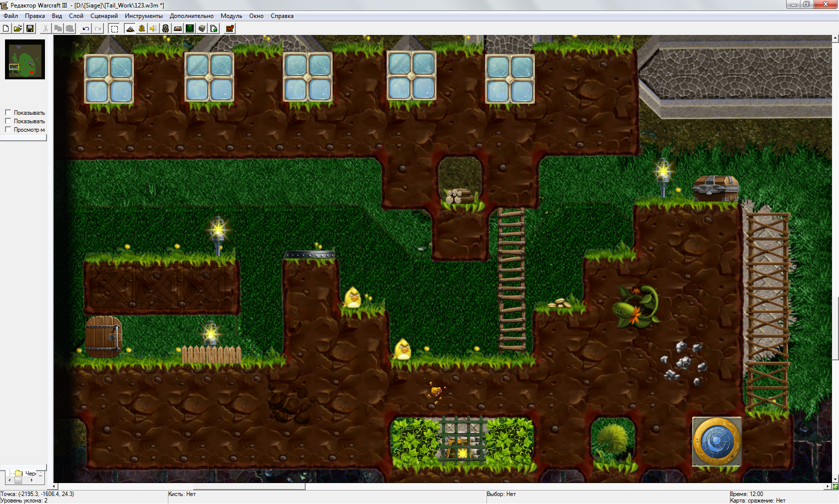Viewport: 839px width, 504px height.
Task: Click the tree panel scrollbar thumb
Action: tap(18, 480)
